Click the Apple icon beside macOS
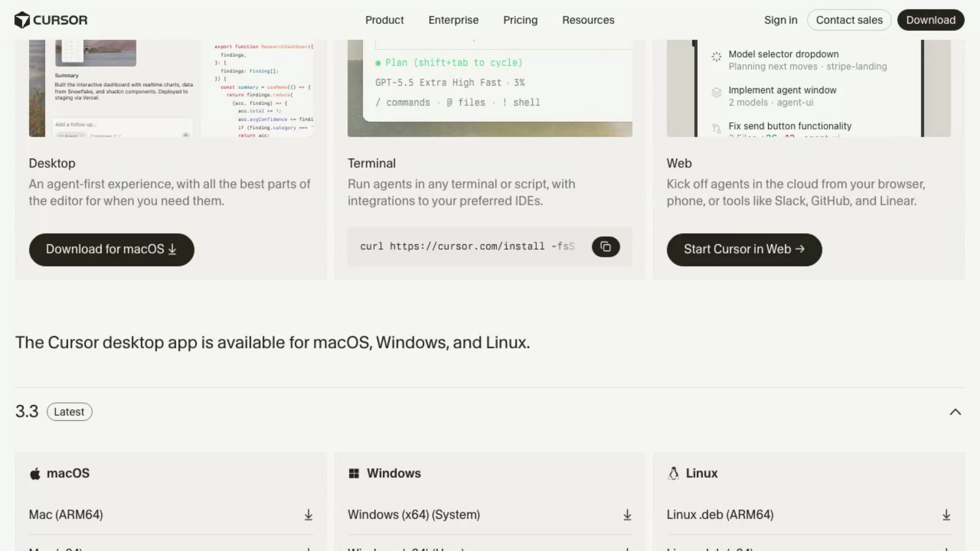This screenshot has width=980, height=551. coord(35,473)
